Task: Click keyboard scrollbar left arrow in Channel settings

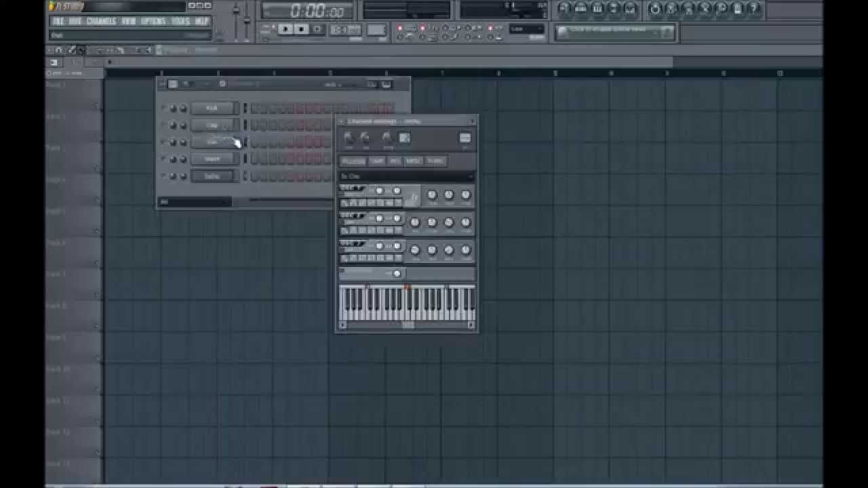Action: click(342, 325)
